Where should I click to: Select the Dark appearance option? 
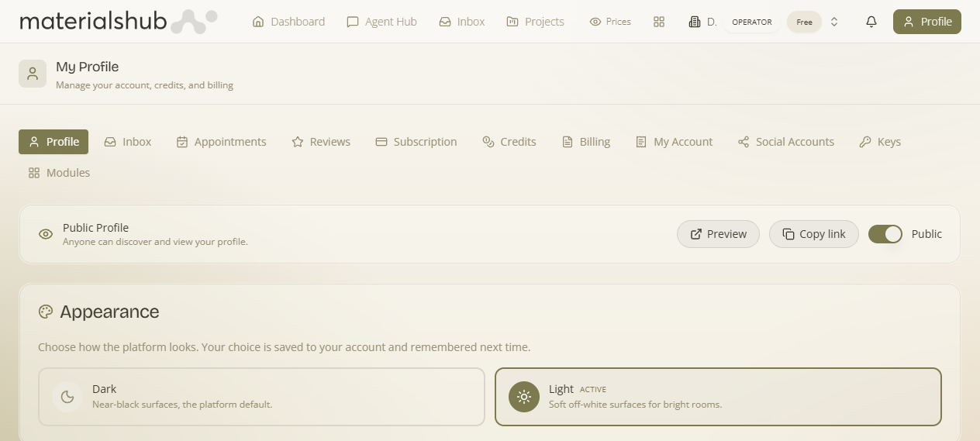tap(261, 397)
